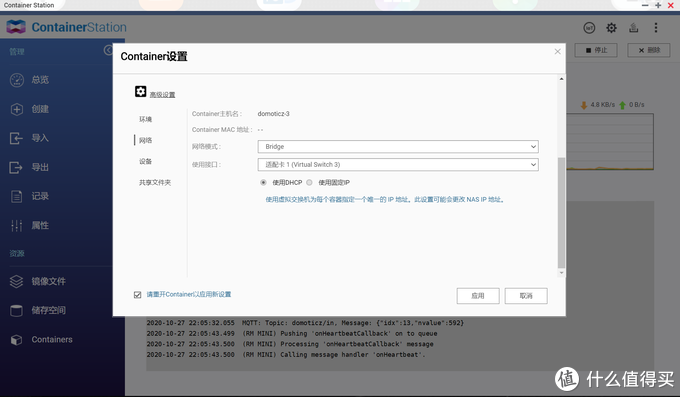Click the 镜像文件 layers icon

point(16,281)
